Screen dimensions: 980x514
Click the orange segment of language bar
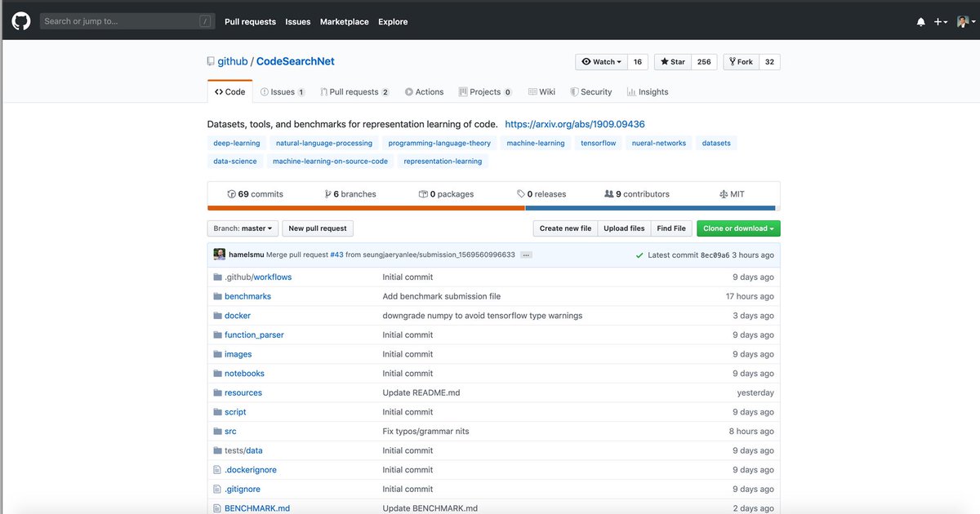click(366, 208)
